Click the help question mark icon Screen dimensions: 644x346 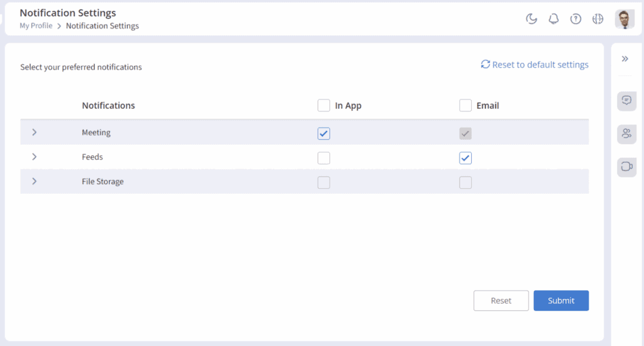click(575, 19)
